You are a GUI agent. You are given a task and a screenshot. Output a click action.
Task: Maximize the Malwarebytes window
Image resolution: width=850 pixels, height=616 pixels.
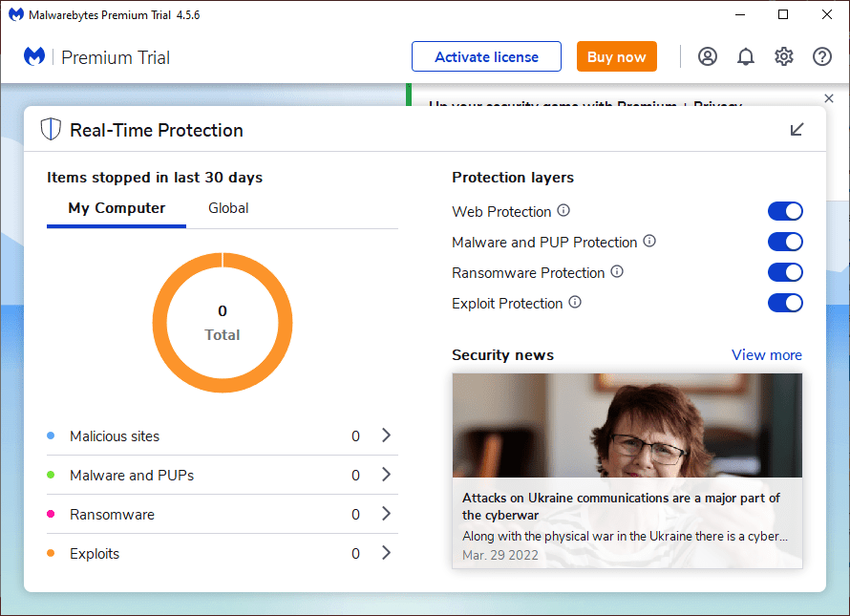tap(783, 14)
